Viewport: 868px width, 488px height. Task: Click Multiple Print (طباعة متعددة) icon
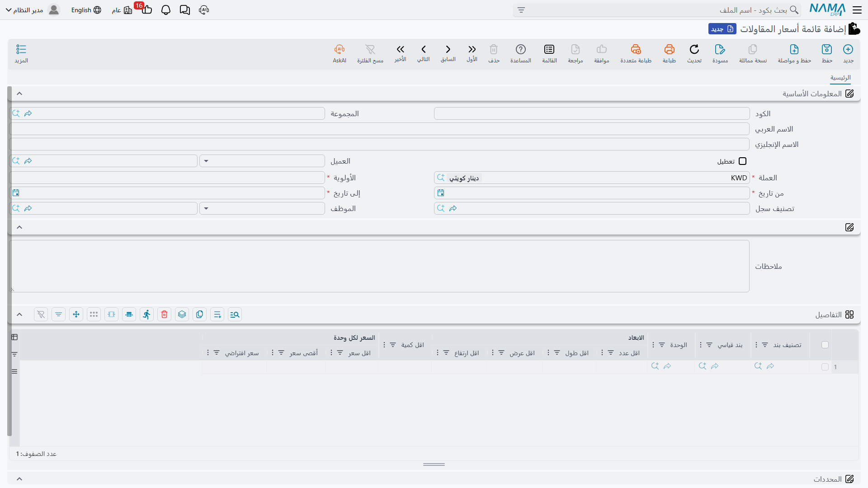(x=636, y=49)
